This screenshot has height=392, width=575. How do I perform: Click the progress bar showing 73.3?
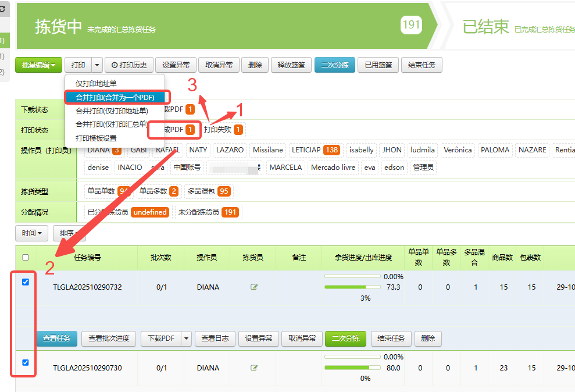[352, 287]
